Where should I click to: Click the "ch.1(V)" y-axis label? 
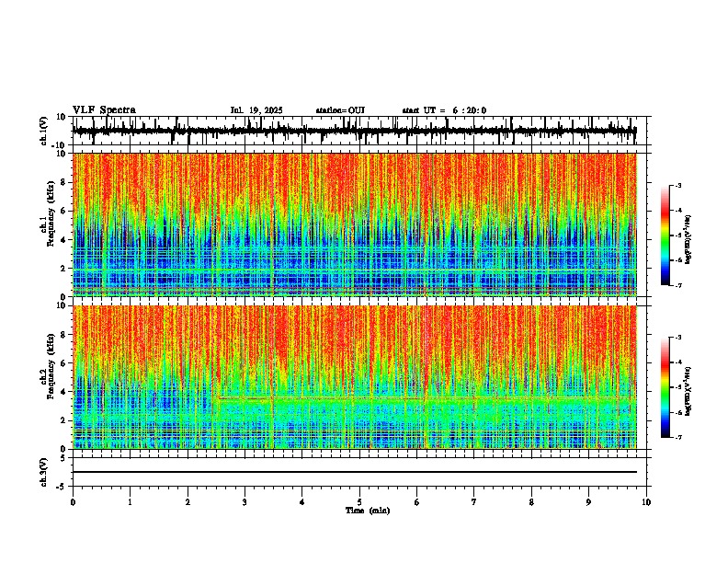(x=44, y=131)
